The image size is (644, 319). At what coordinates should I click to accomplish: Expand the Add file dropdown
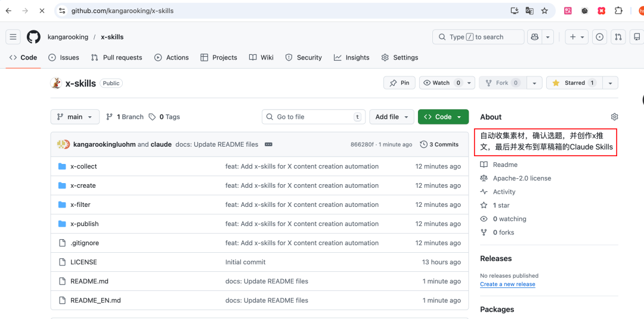[391, 117]
